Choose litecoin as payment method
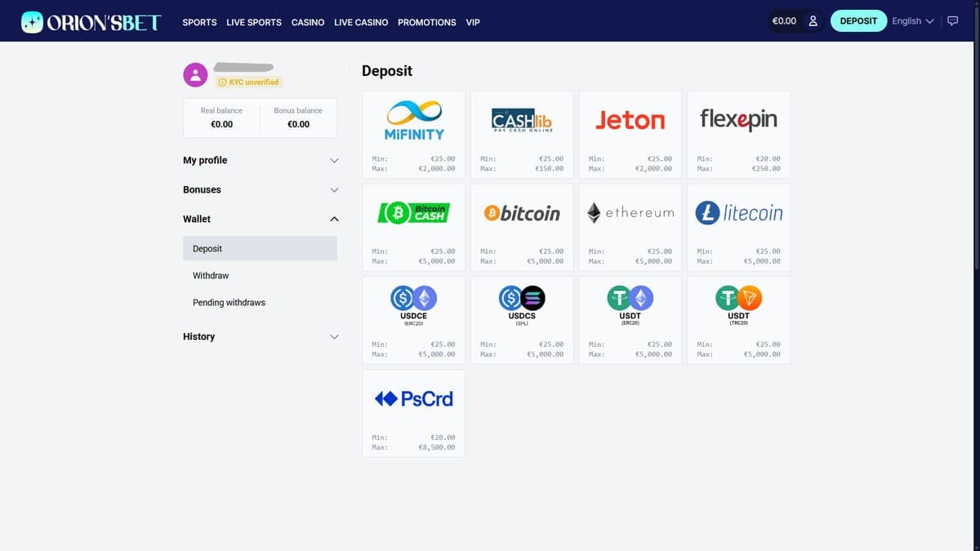Screen dimensions: 980x551 (738, 228)
